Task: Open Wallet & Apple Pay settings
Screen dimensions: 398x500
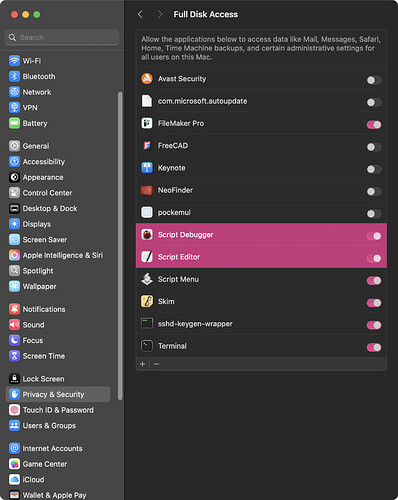Action: click(48, 495)
